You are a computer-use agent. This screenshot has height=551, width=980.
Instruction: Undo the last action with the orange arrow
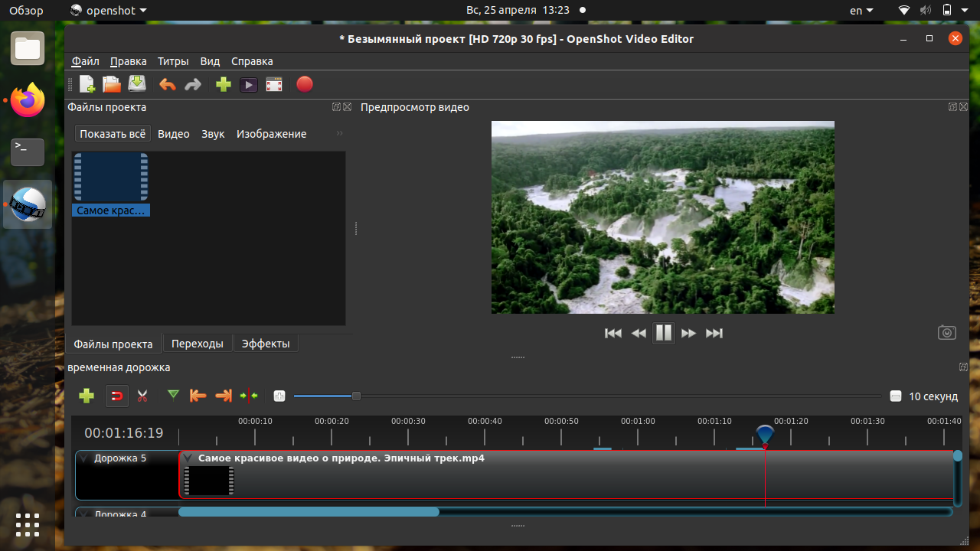[x=167, y=84]
